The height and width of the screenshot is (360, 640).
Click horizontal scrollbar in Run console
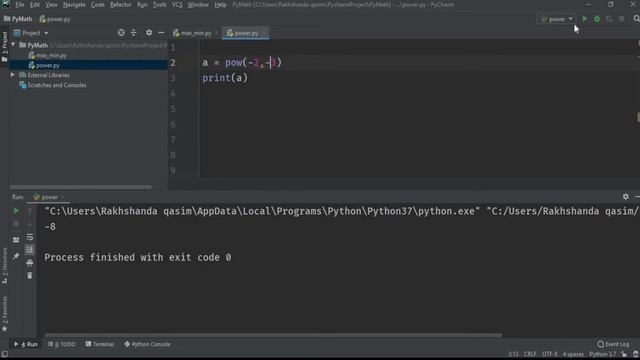pyautogui.click(x=273, y=335)
